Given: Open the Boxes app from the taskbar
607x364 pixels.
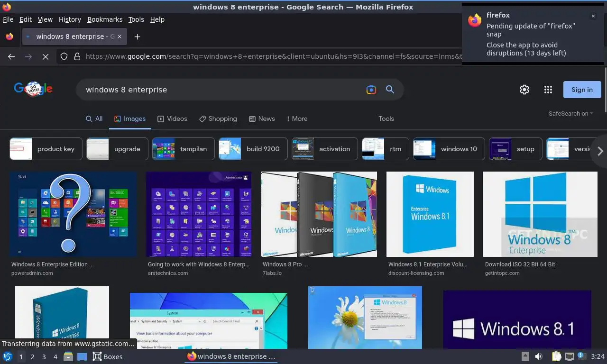Looking at the screenshot, I should coord(107,356).
